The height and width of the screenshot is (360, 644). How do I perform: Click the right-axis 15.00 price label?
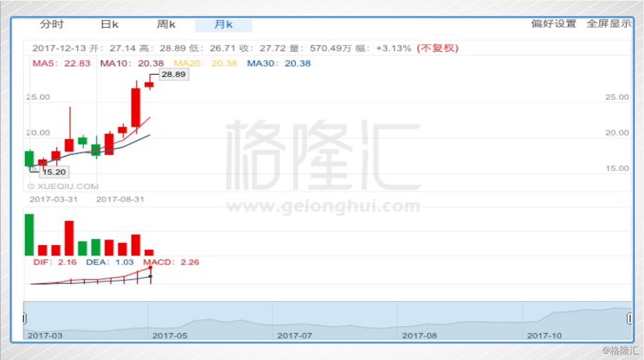617,168
